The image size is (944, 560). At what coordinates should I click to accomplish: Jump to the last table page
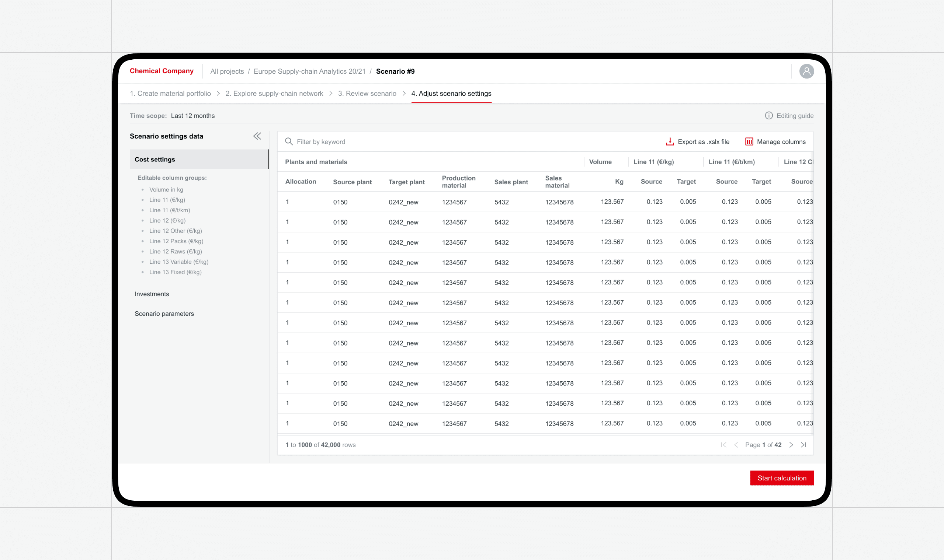[804, 445]
